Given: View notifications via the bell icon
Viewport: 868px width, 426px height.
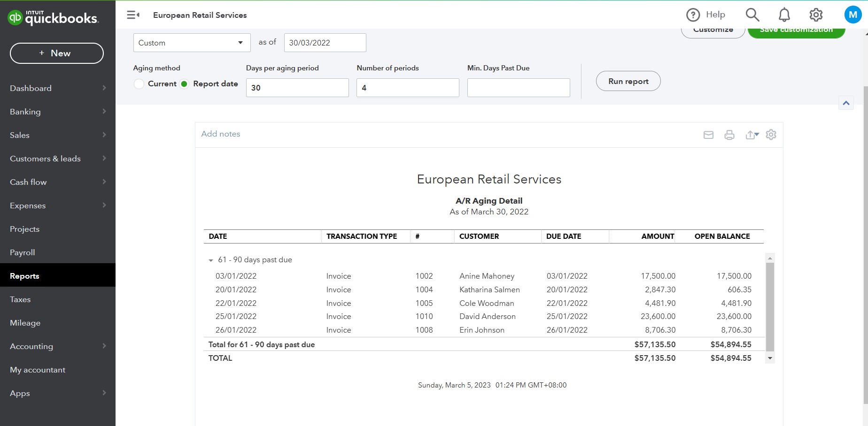Looking at the screenshot, I should coord(784,15).
